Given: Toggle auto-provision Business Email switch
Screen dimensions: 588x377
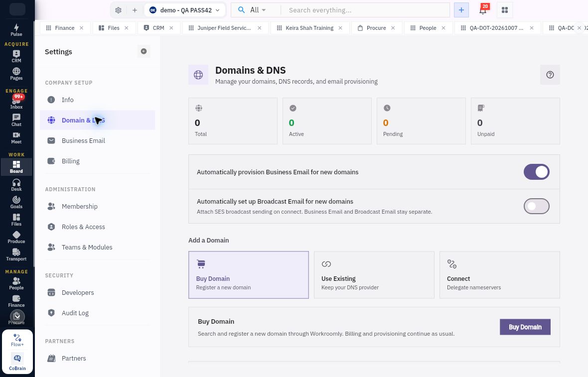Looking at the screenshot, I should tap(536, 172).
